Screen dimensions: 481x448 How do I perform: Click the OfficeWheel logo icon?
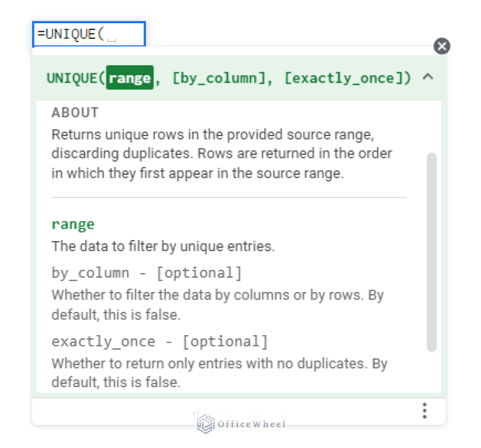pos(205,424)
